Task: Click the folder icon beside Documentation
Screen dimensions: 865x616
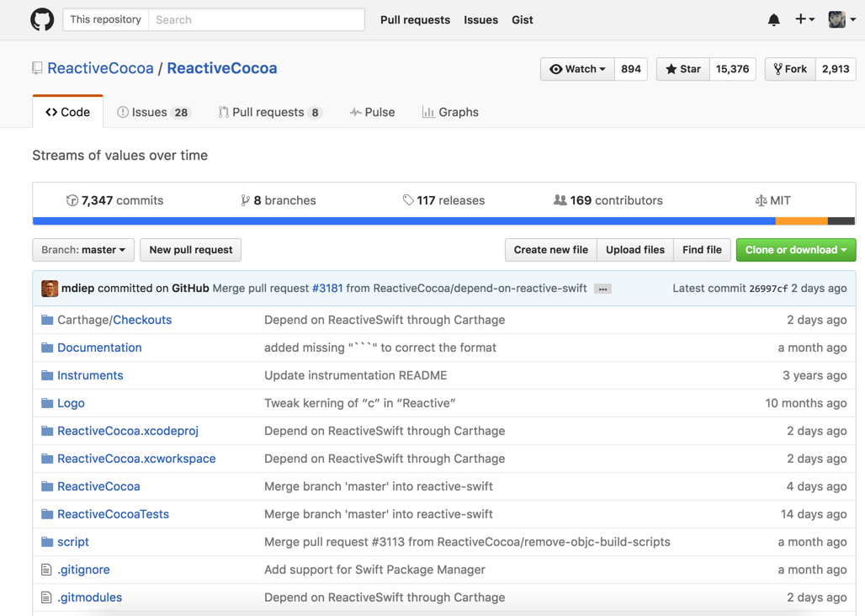Action: coord(47,348)
